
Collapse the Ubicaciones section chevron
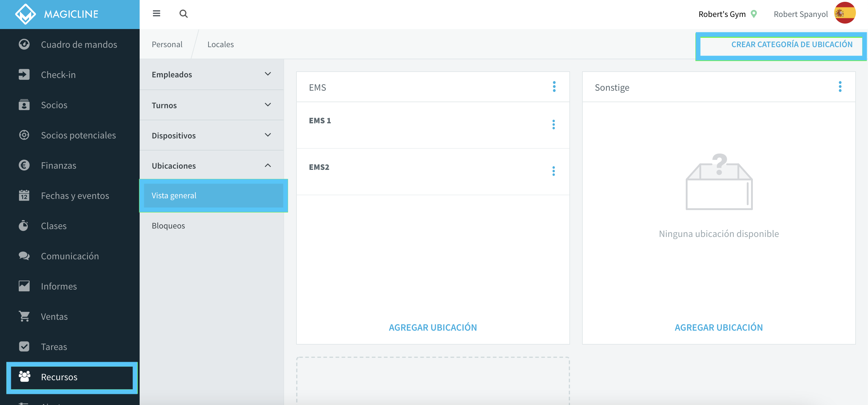coord(268,165)
